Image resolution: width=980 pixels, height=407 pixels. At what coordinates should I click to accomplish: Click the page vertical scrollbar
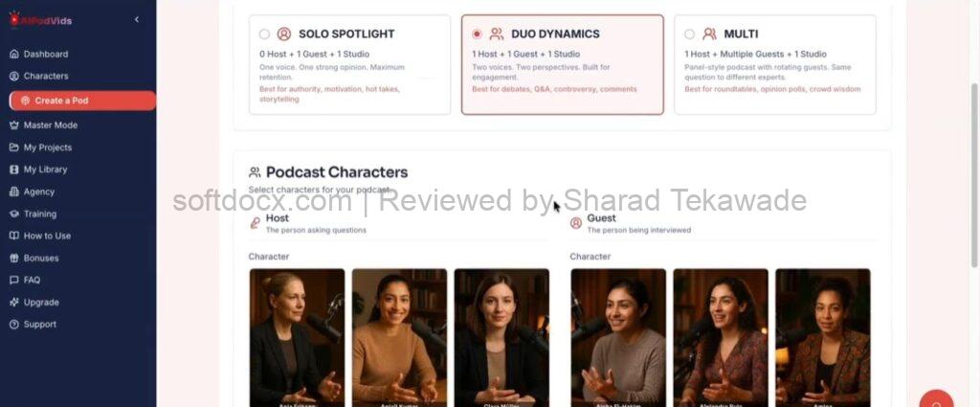tap(973, 175)
